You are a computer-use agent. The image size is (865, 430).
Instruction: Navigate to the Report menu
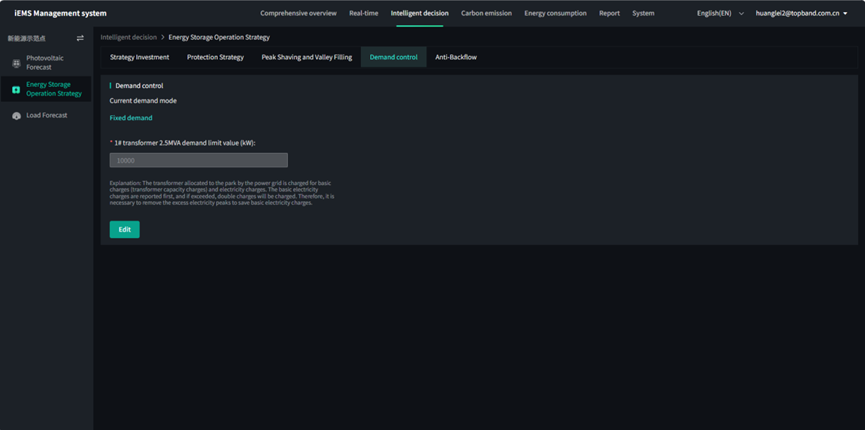point(609,13)
